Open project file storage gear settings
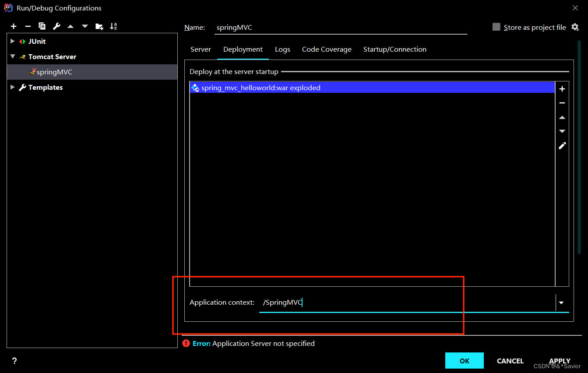Viewport: 588px width, 373px height. point(575,27)
